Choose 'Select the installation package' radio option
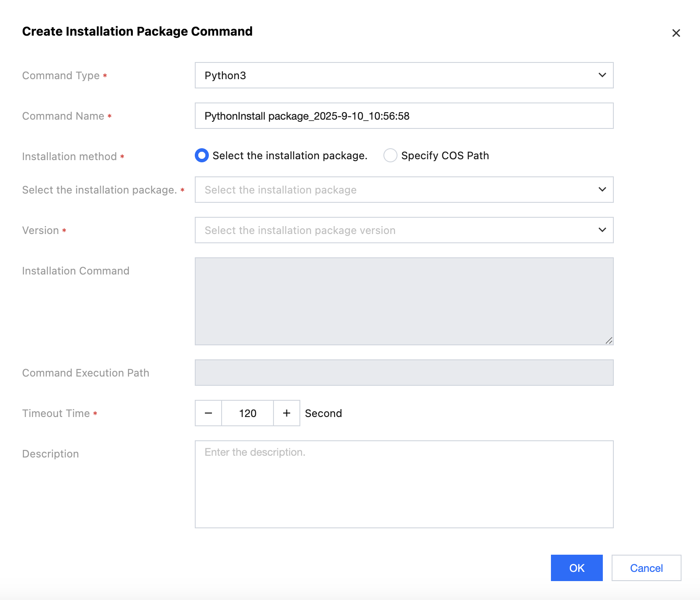 coord(202,155)
